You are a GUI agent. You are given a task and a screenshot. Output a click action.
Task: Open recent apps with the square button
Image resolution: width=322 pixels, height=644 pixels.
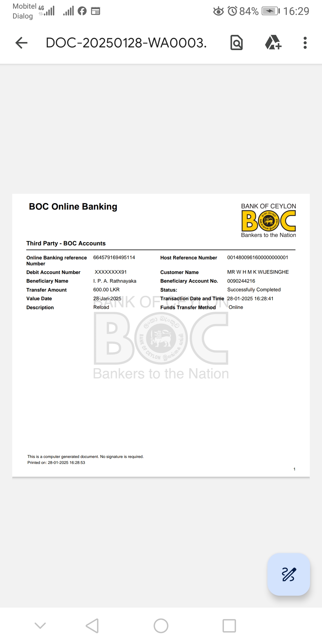(x=229, y=626)
